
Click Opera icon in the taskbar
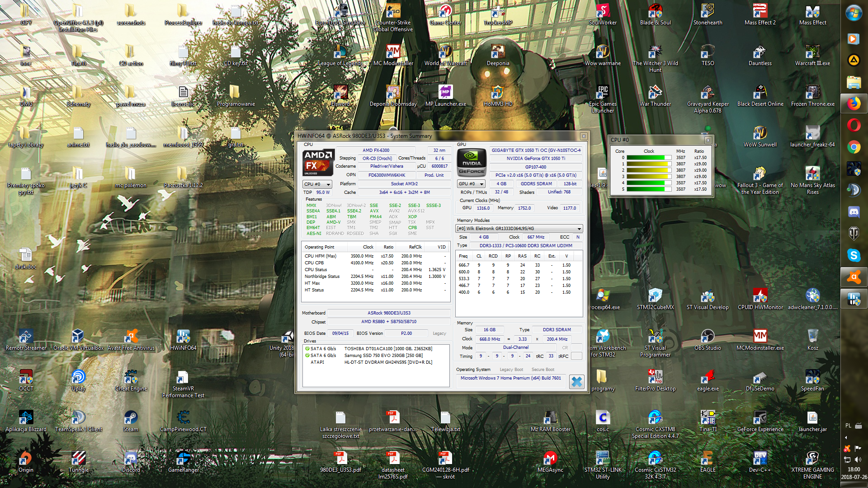click(854, 125)
